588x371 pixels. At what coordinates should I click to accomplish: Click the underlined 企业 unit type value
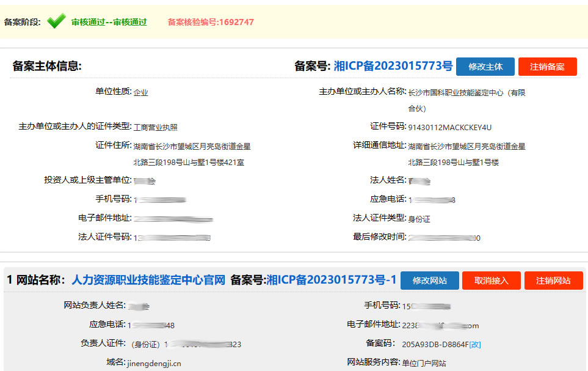tap(140, 92)
